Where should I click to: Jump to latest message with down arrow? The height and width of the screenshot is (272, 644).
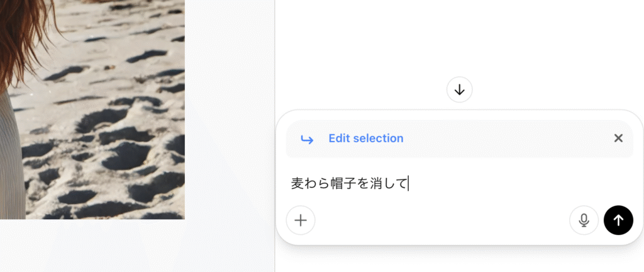(x=459, y=89)
